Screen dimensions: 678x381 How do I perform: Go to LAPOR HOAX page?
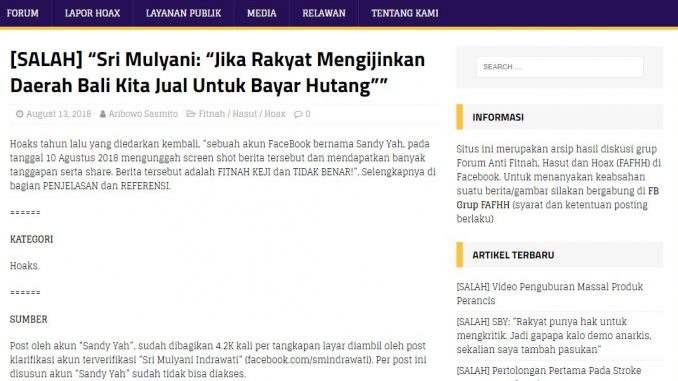click(x=92, y=13)
